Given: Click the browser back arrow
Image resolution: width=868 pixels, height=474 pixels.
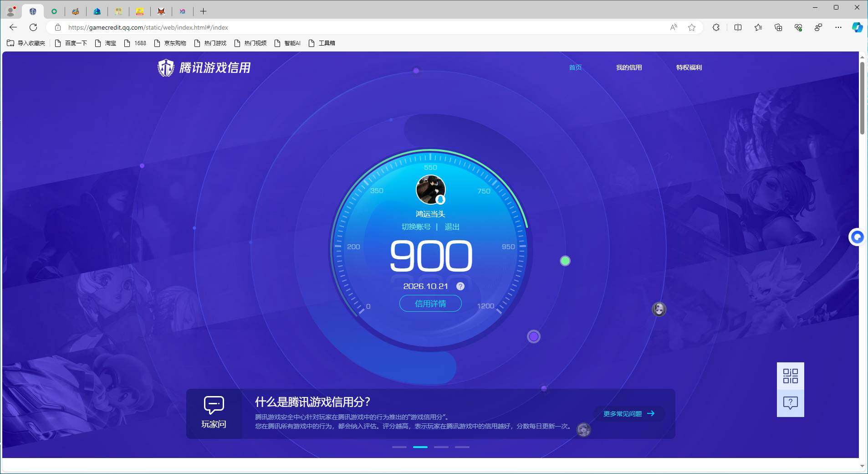Looking at the screenshot, I should tap(13, 27).
